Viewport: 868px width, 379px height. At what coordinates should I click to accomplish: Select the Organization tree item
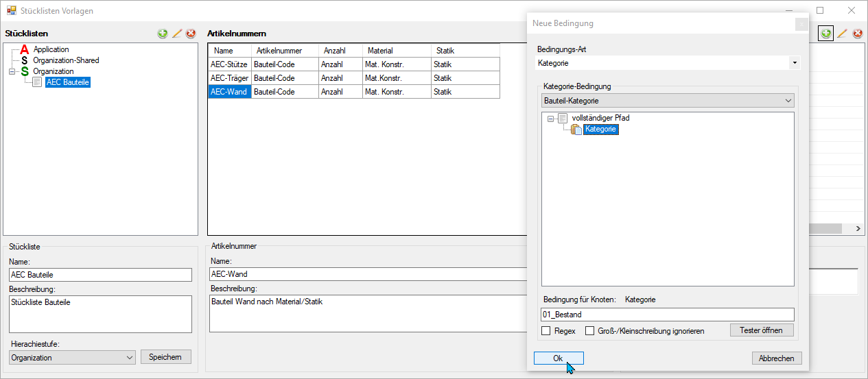(54, 71)
